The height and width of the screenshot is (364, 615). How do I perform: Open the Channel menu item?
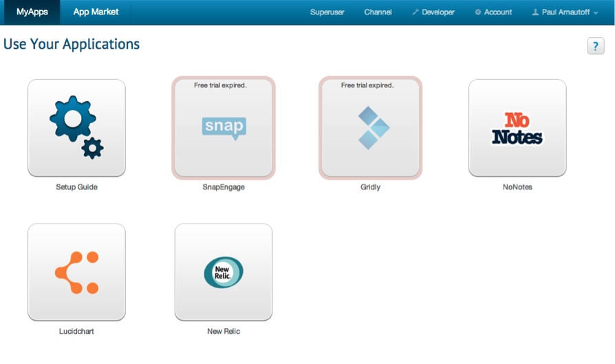pyautogui.click(x=378, y=12)
